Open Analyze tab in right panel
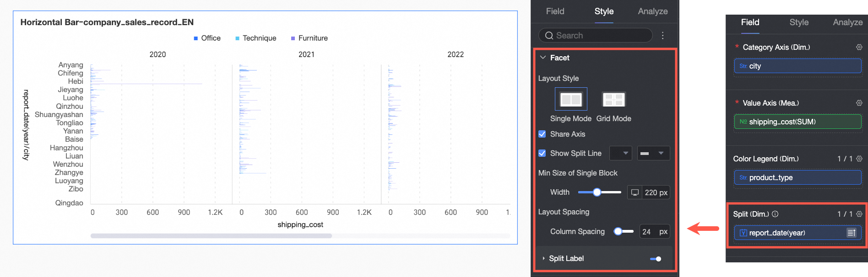The image size is (868, 277). tap(848, 22)
